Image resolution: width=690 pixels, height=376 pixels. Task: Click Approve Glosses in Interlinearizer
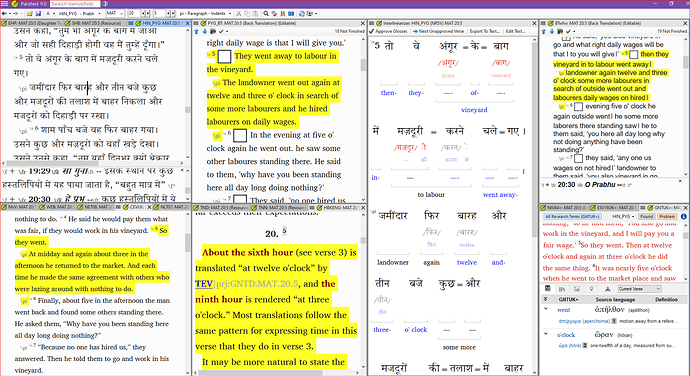tap(389, 31)
